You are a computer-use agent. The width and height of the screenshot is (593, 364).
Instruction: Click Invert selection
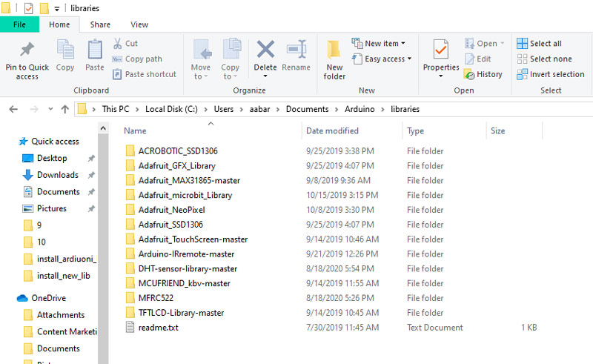click(x=551, y=74)
